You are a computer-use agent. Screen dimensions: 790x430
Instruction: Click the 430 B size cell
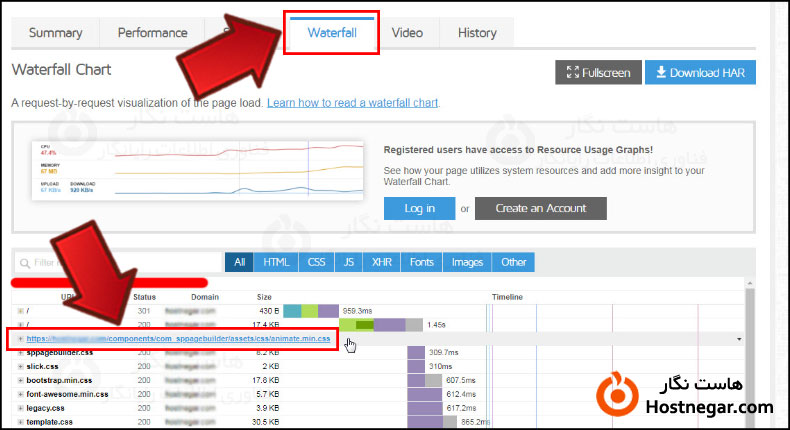(269, 311)
